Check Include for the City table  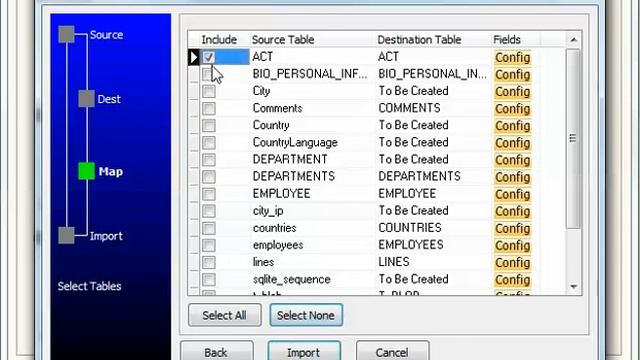(x=209, y=91)
